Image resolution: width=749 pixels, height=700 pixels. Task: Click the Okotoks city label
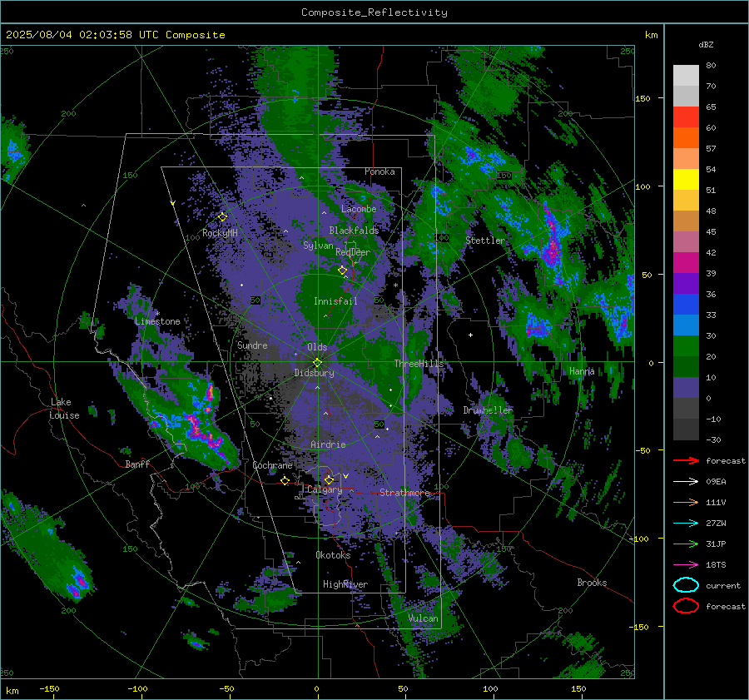pyautogui.click(x=333, y=555)
